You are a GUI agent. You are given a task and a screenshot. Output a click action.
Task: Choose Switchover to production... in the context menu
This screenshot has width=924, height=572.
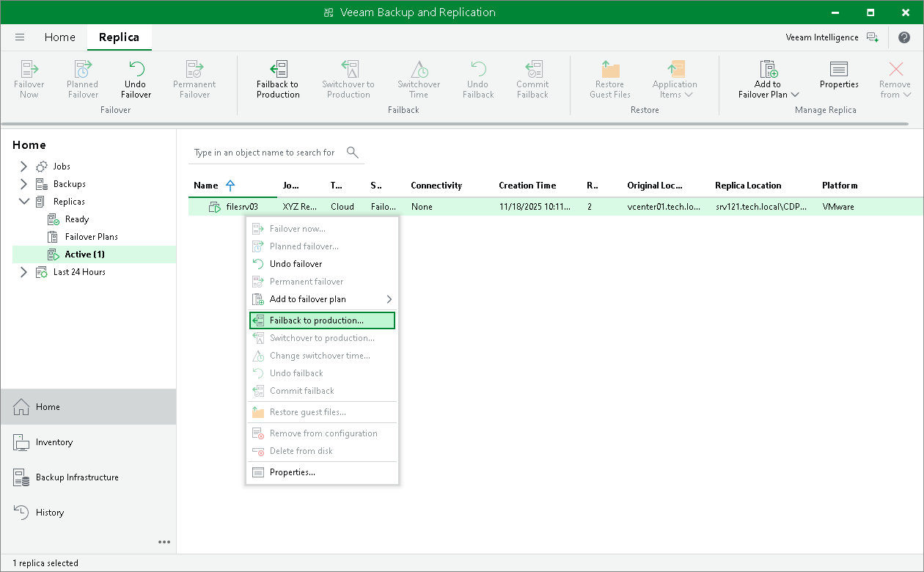[322, 338]
